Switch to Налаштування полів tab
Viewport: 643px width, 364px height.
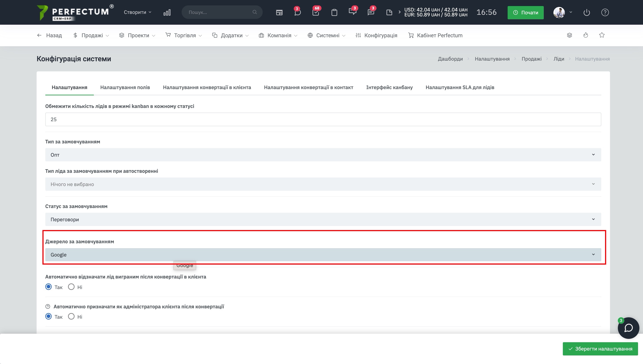(125, 87)
